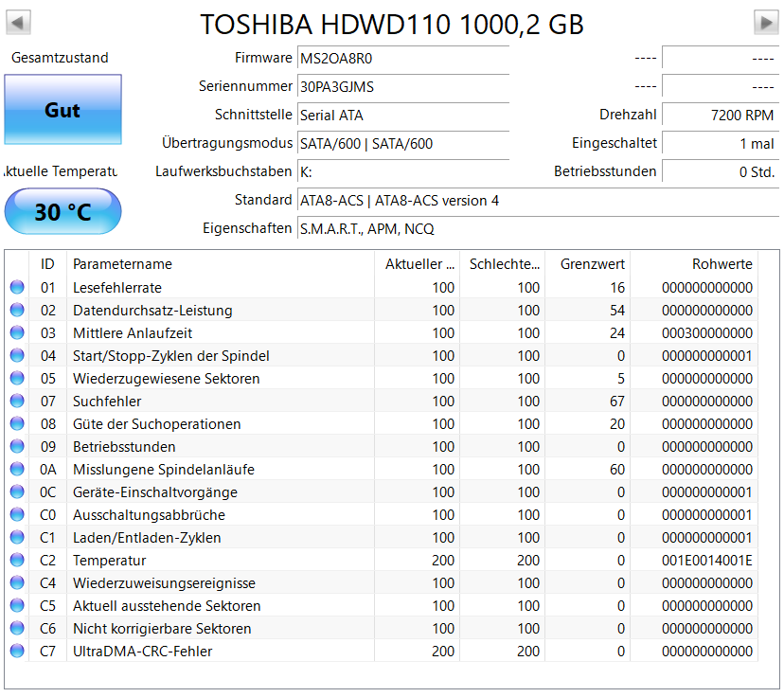Click the status orb for Lesefehlerrate
This screenshot has height=697, width=784.
pos(17,287)
